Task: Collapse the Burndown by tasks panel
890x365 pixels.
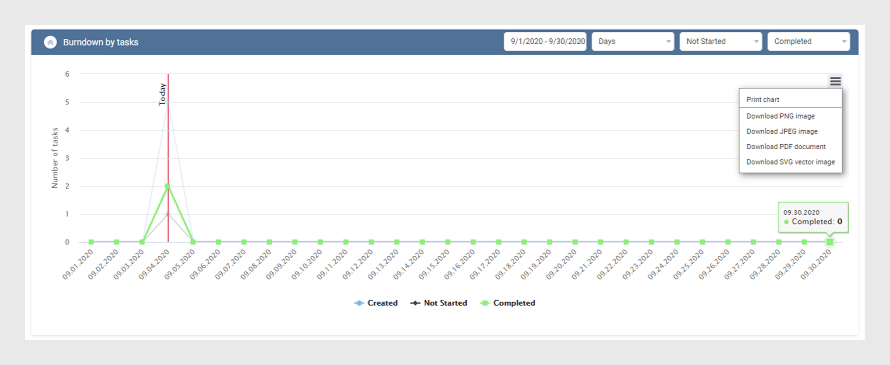Action: [50, 42]
